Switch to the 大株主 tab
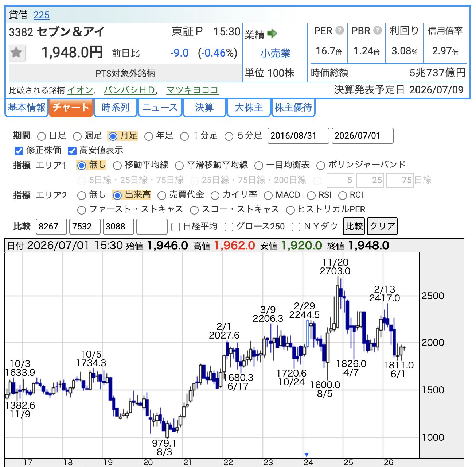476x467 pixels. tap(249, 108)
